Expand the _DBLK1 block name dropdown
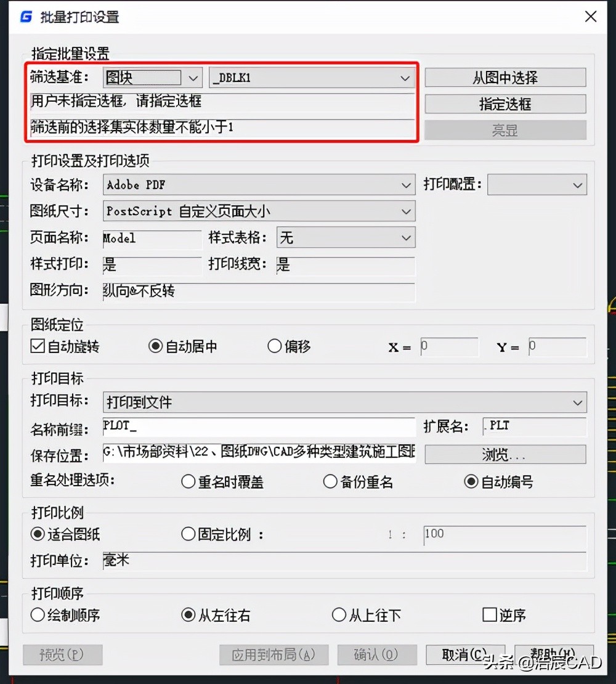616x684 pixels. [405, 78]
